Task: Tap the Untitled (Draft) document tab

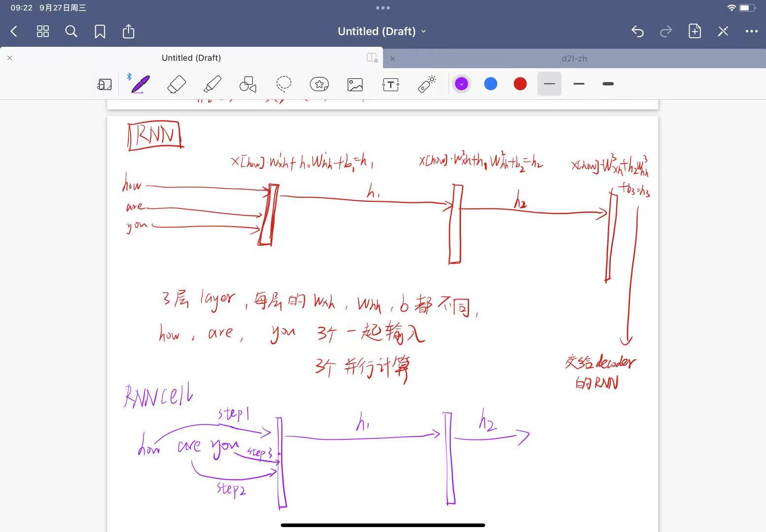Action: point(191,58)
